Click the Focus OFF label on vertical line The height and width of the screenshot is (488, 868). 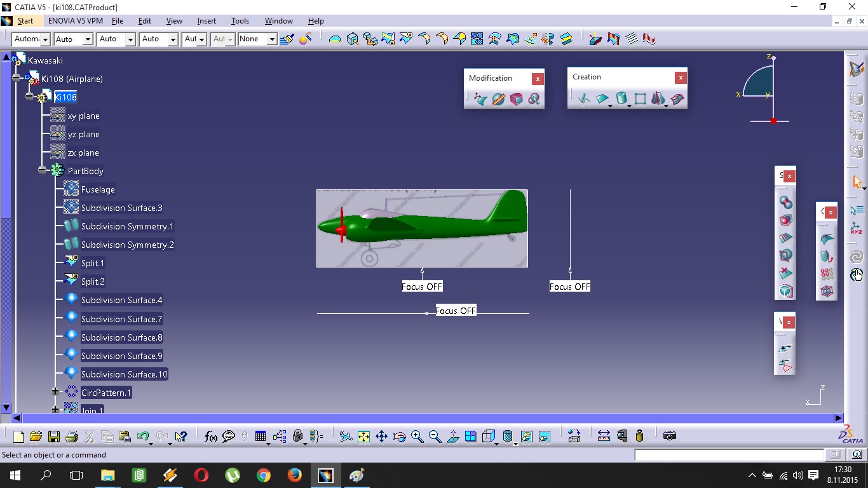(x=570, y=287)
